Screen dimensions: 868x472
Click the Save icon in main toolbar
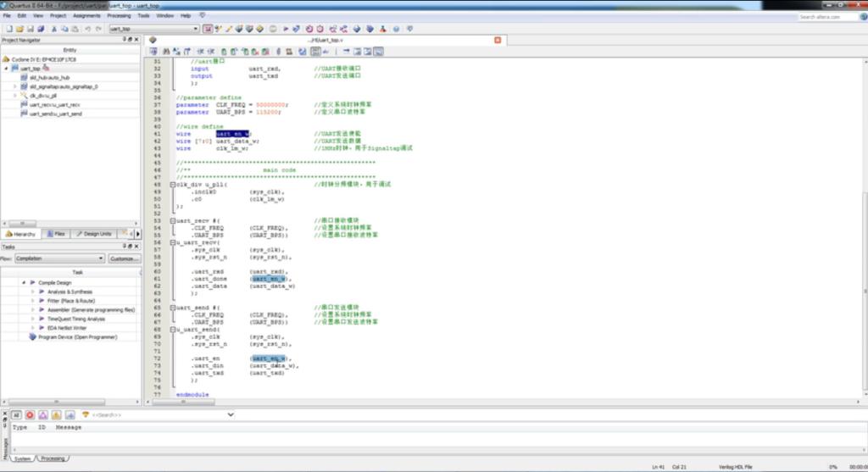point(28,29)
